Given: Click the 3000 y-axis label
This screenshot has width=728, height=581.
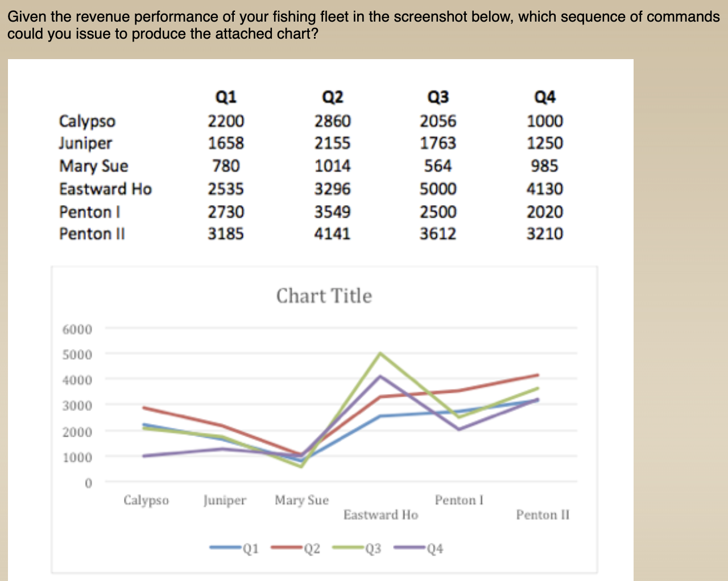Looking at the screenshot, I should pyautogui.click(x=77, y=406).
